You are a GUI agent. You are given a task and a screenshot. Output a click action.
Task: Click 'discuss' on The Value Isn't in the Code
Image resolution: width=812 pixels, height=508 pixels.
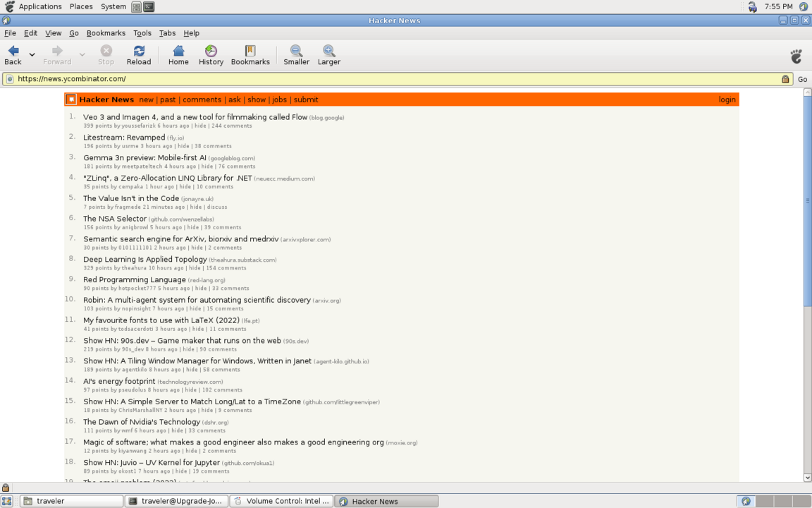coord(217,207)
